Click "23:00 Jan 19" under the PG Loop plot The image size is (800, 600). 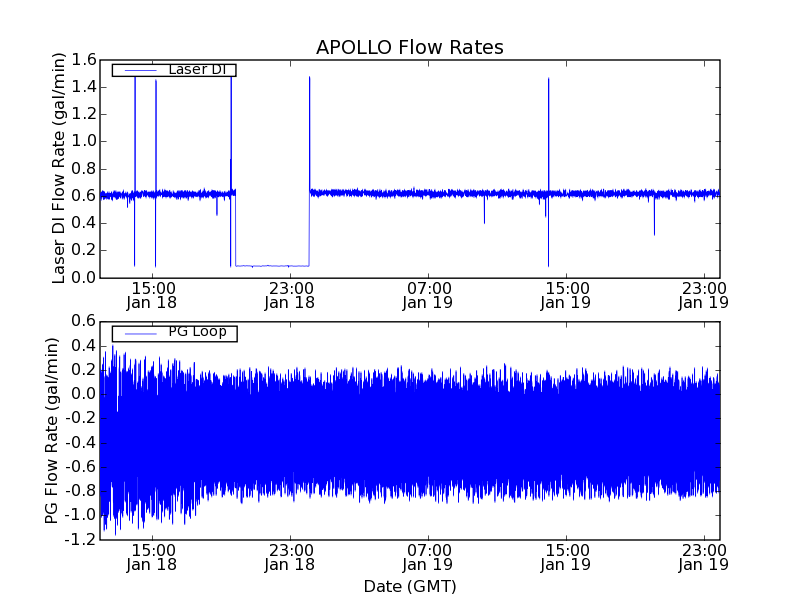[704, 558]
